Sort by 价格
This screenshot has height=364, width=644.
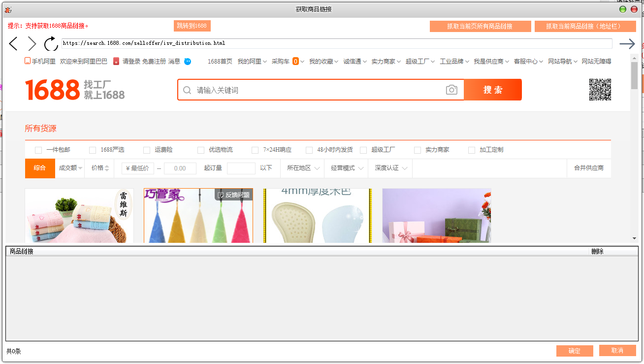tap(100, 168)
